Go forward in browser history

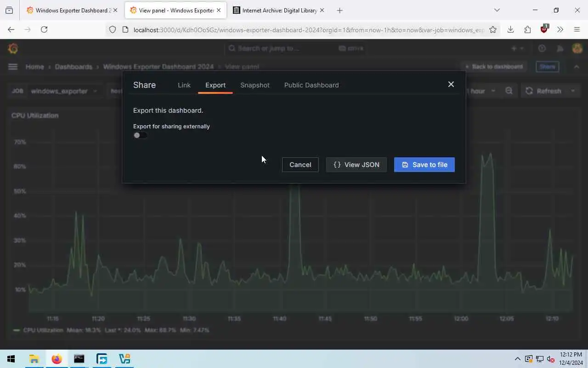(28, 29)
